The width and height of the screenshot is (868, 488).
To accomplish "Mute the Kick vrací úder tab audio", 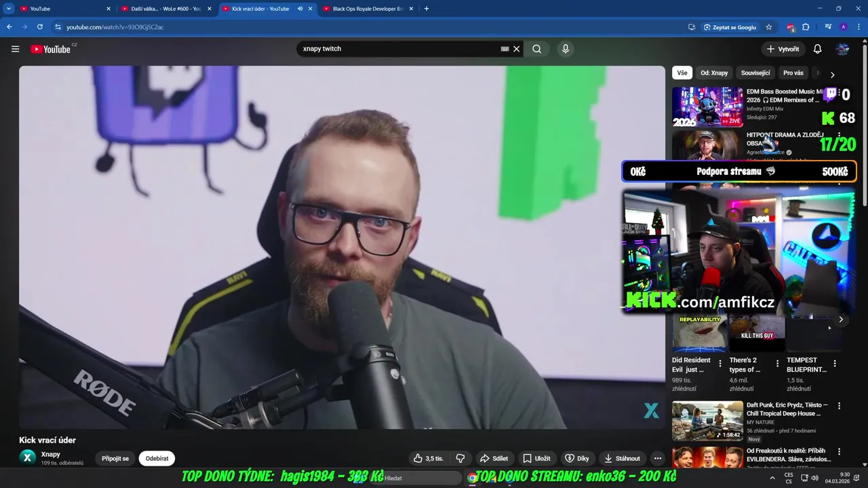I will pos(300,9).
